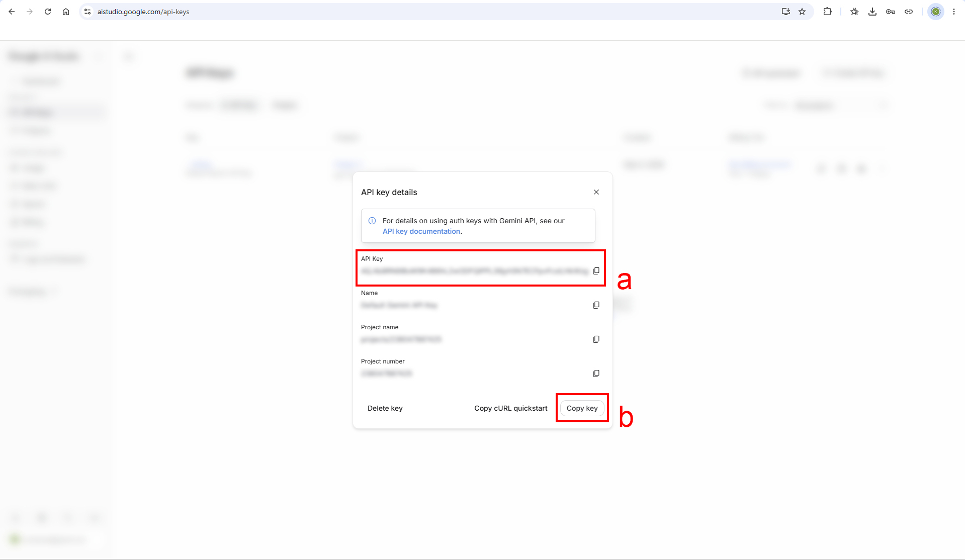Click install app icon in address bar
This screenshot has width=965, height=560.
785,12
